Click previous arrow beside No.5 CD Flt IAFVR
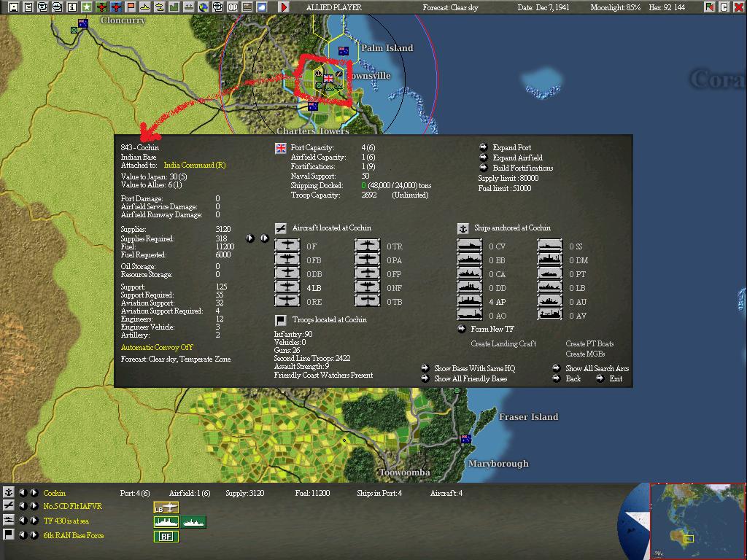The height and width of the screenshot is (560, 747). tap(23, 506)
